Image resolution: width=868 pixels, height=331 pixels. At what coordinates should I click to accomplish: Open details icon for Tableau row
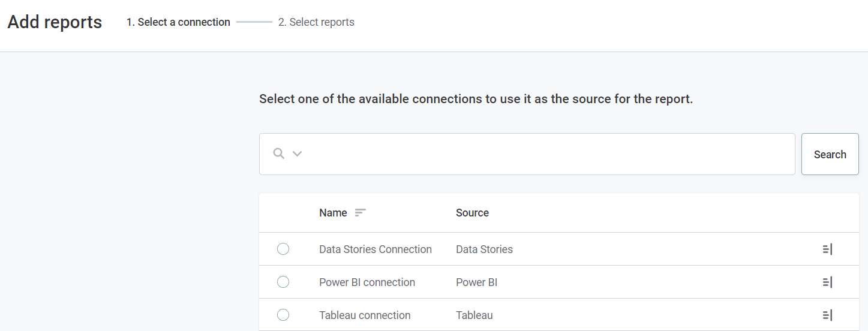pyautogui.click(x=827, y=315)
